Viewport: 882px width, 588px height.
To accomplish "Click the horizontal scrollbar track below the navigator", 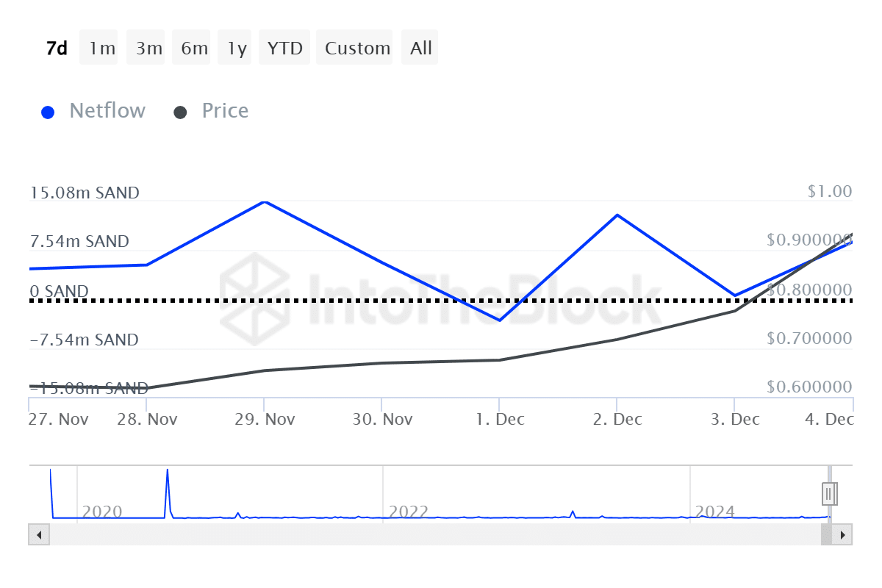I will [441, 534].
